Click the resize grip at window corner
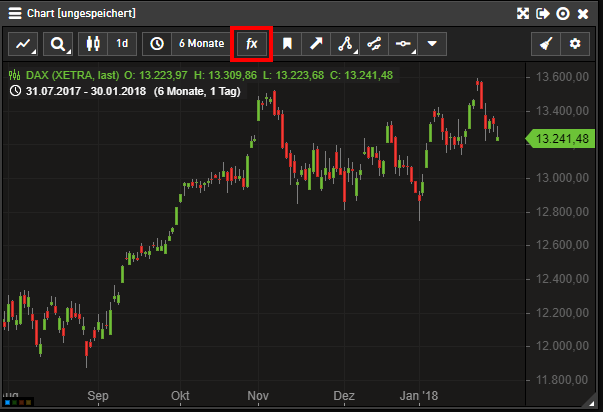The width and height of the screenshot is (603, 412). click(x=590, y=402)
